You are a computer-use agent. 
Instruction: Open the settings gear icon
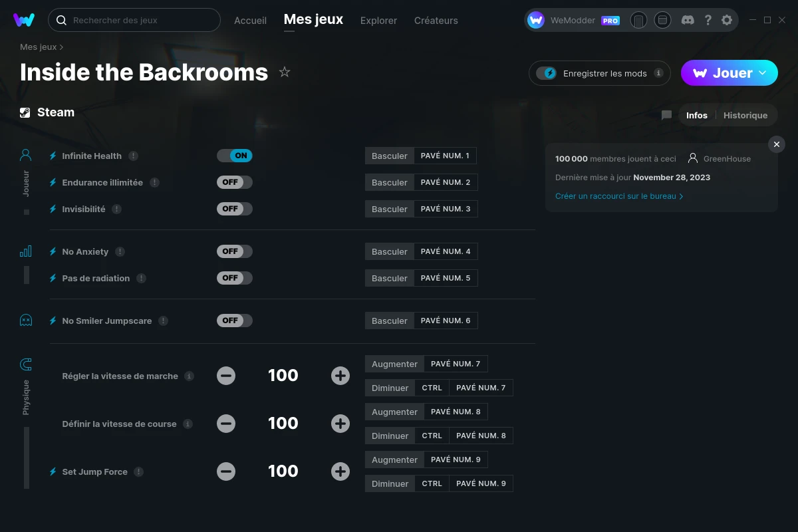727,20
